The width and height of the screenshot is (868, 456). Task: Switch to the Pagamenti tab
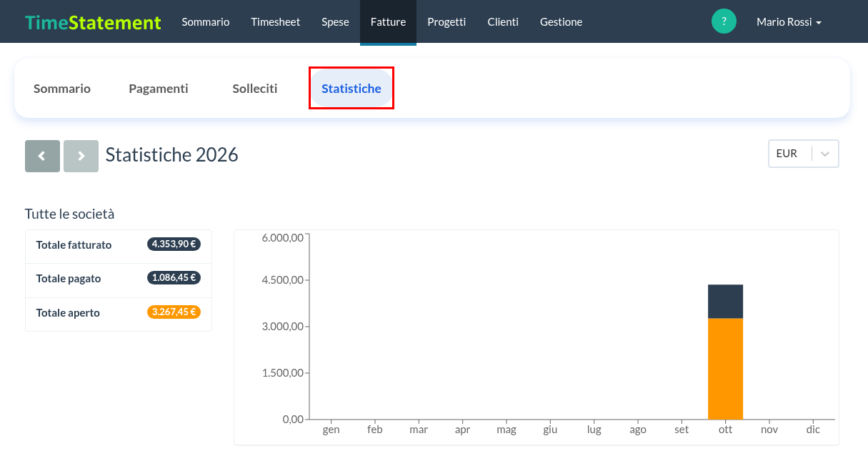[x=159, y=89]
